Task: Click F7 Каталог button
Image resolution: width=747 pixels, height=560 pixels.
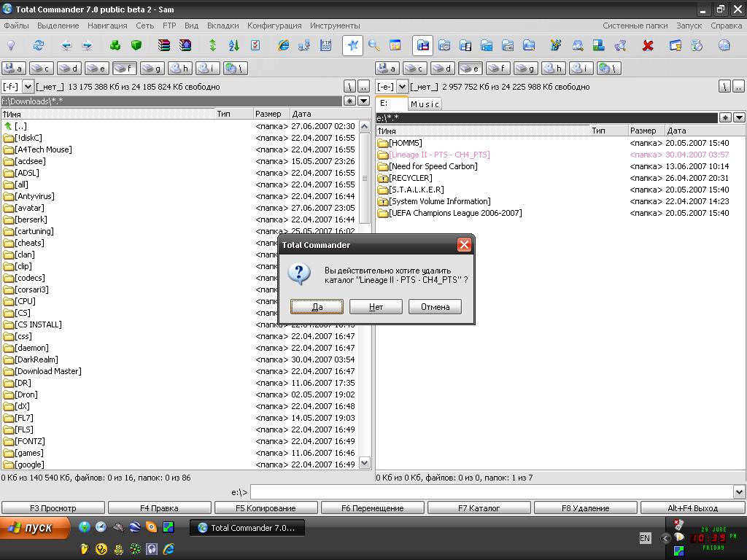Action: [479, 508]
